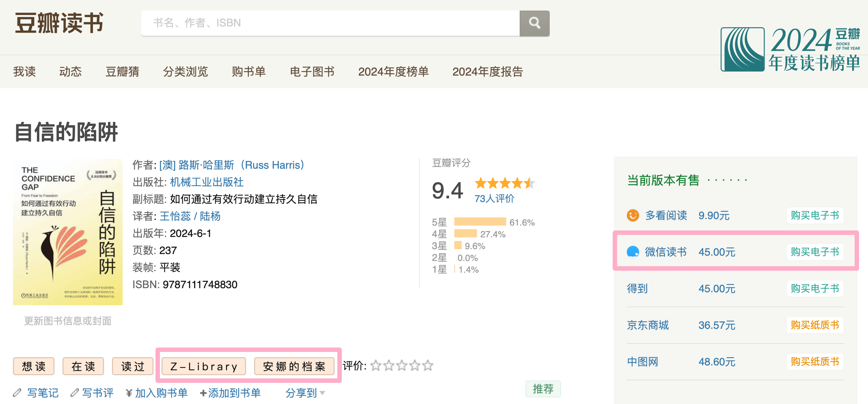Open translator link 陆杨
Viewport: 868px width, 404px height.
(210, 216)
